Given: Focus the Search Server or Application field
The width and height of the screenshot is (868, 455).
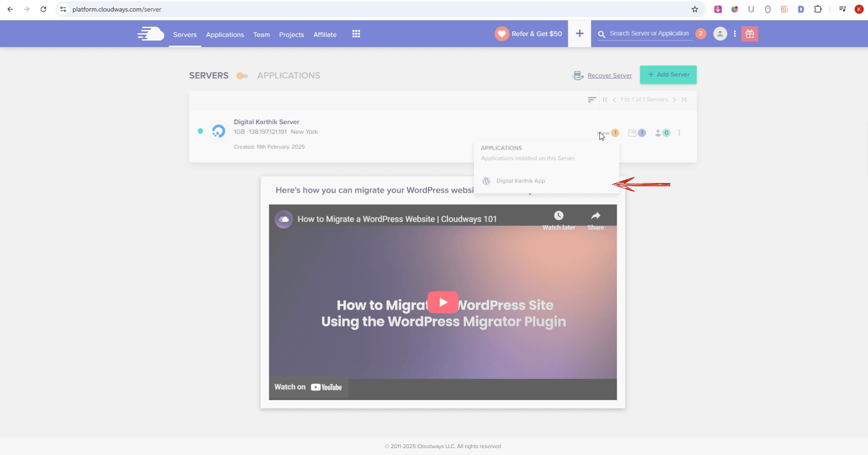Looking at the screenshot, I should tap(649, 33).
